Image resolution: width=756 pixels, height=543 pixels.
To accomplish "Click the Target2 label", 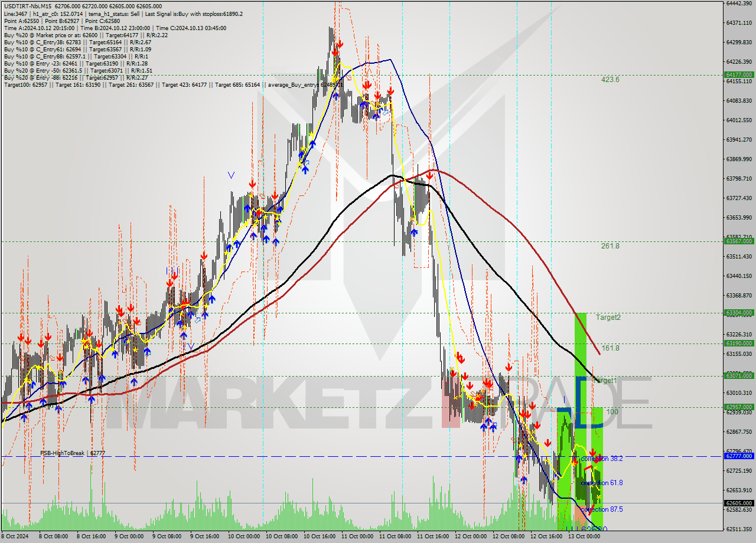I will (608, 318).
